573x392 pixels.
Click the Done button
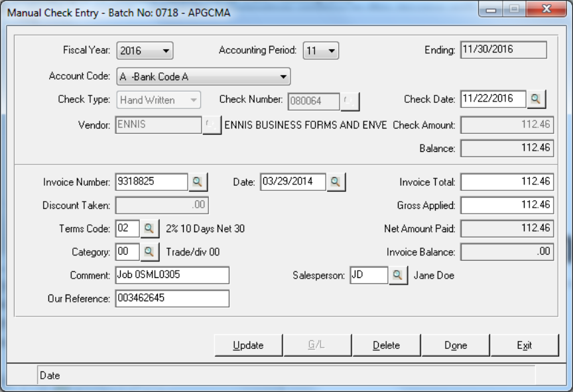point(456,345)
